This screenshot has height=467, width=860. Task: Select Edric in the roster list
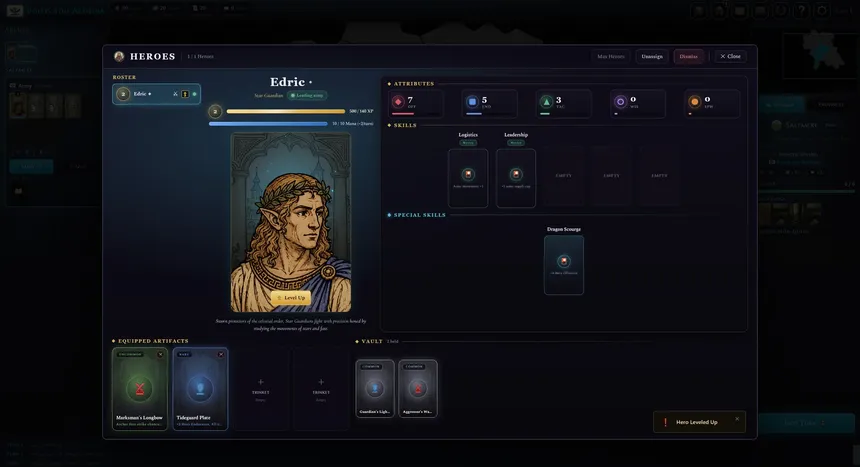pyautogui.click(x=156, y=94)
